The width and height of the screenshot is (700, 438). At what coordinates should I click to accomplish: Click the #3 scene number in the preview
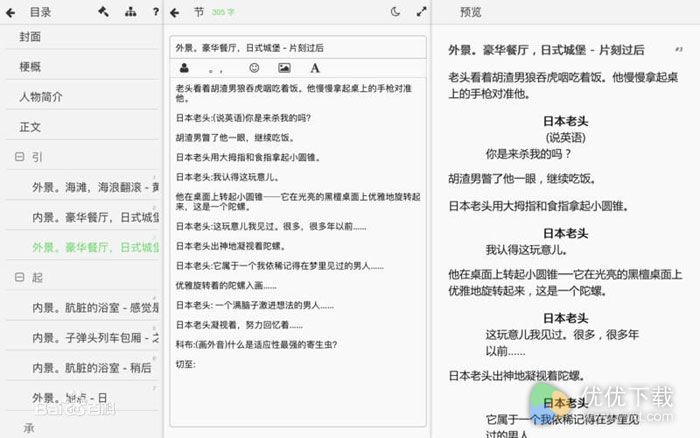point(679,49)
